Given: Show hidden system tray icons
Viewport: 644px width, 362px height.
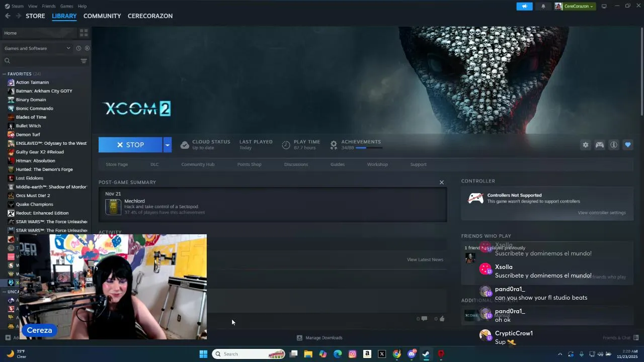Looking at the screenshot, I should (560, 354).
